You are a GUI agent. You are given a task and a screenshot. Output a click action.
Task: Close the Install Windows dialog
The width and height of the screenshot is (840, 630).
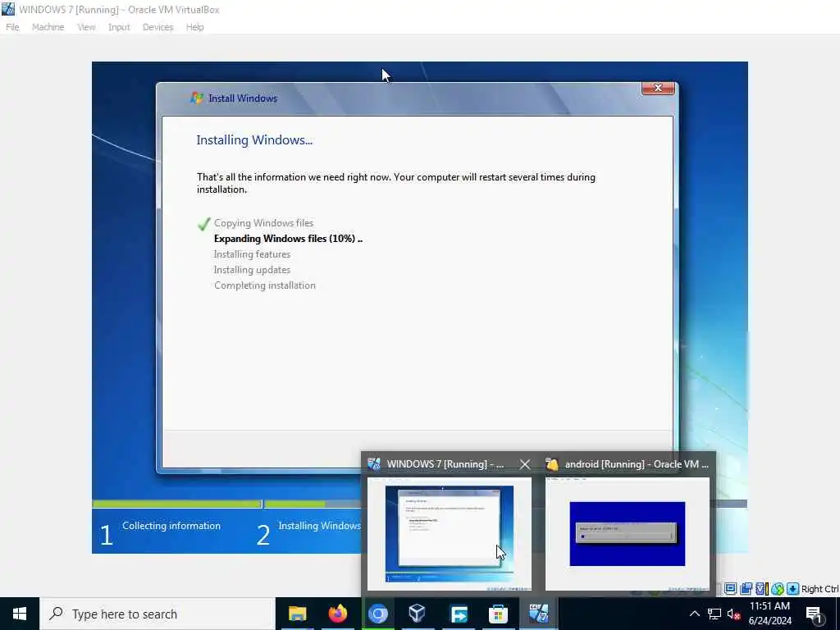(x=658, y=89)
